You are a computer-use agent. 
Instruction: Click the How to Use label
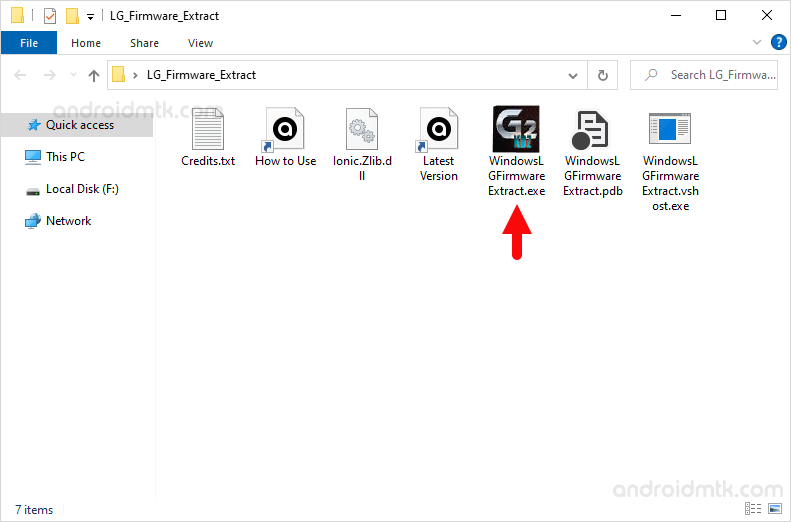(x=286, y=161)
